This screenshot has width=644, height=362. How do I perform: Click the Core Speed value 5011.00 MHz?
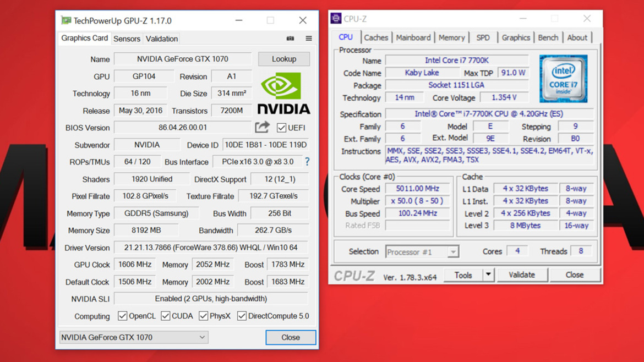[417, 188]
